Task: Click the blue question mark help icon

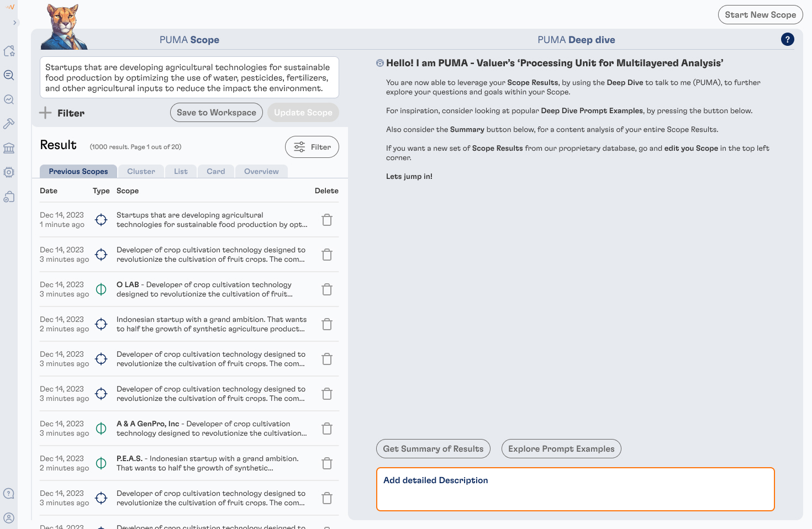Action: [787, 39]
